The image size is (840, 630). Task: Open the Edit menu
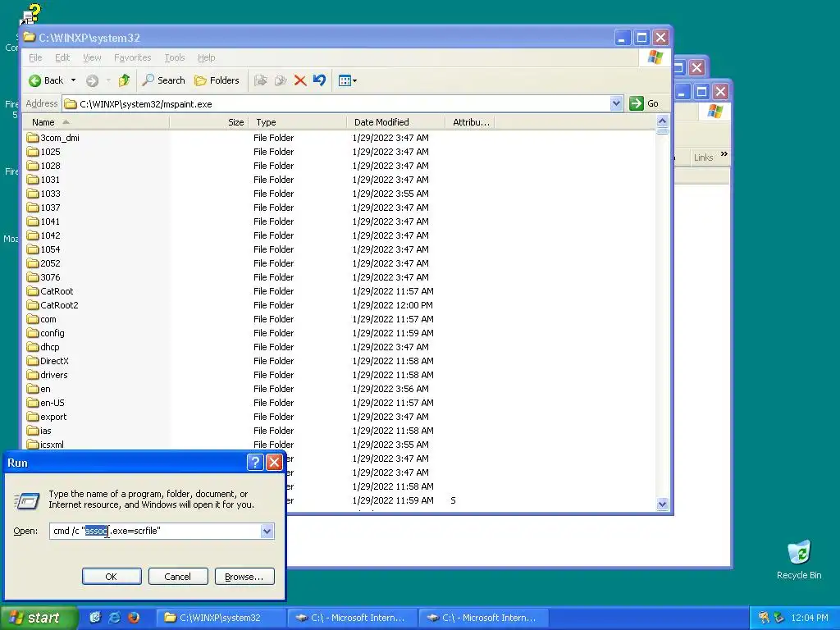tap(62, 57)
